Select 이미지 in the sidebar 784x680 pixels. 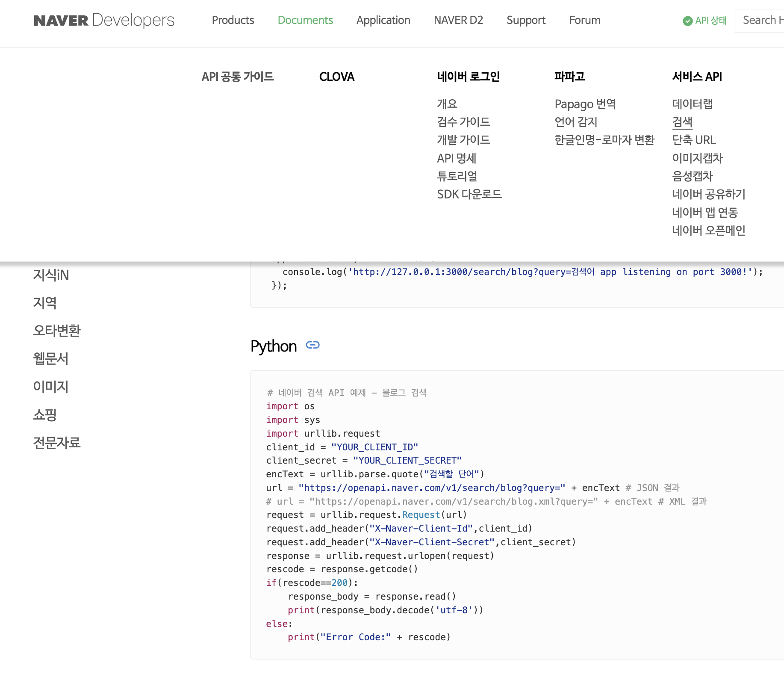point(51,387)
